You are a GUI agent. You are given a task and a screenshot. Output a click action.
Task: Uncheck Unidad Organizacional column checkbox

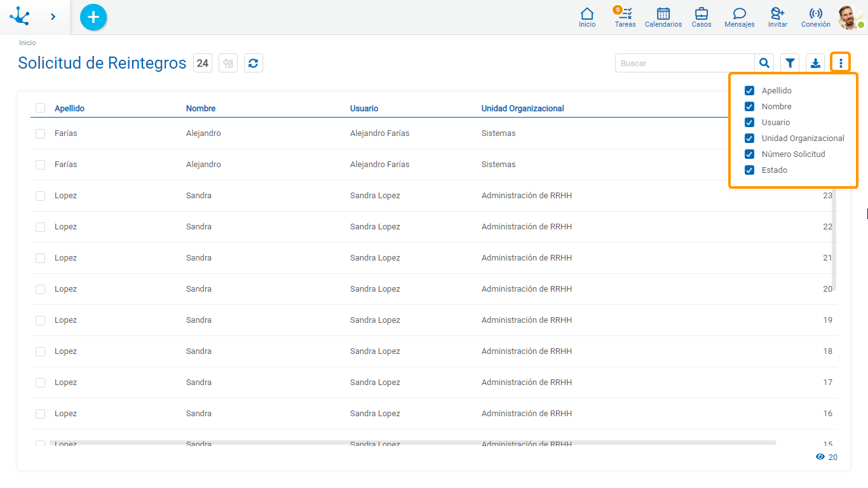749,139
